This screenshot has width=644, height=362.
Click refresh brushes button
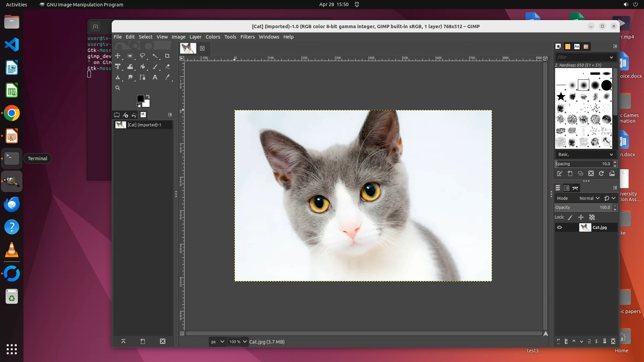pos(601,174)
